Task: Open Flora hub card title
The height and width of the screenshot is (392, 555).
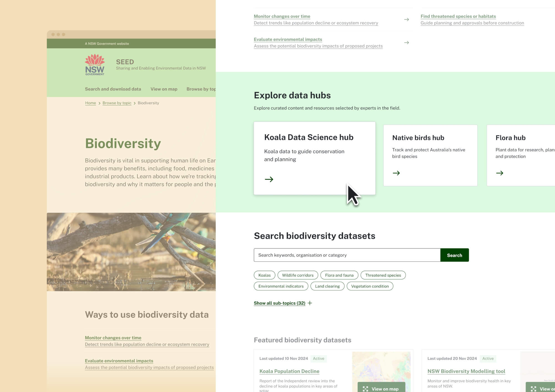Action: (511, 138)
